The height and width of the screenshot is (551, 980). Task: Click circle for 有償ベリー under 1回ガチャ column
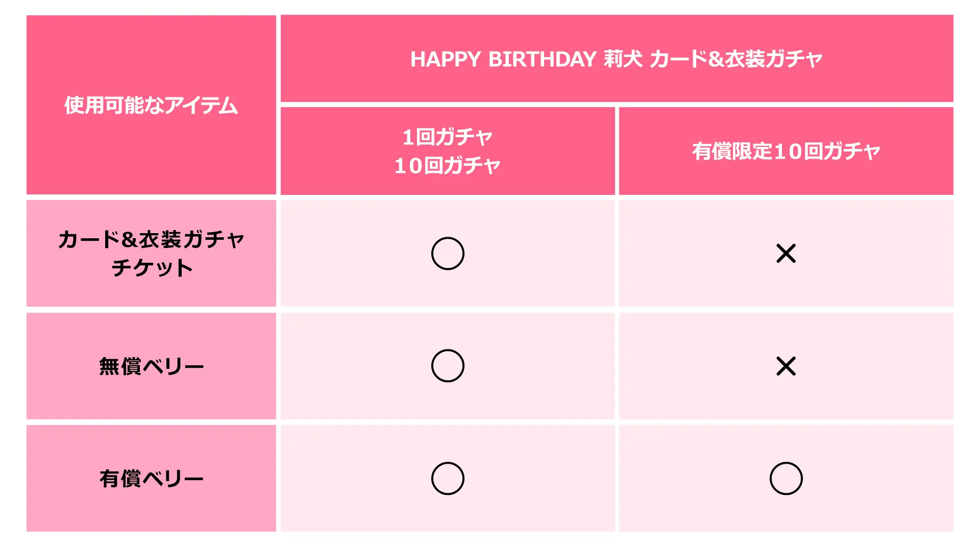click(x=448, y=479)
